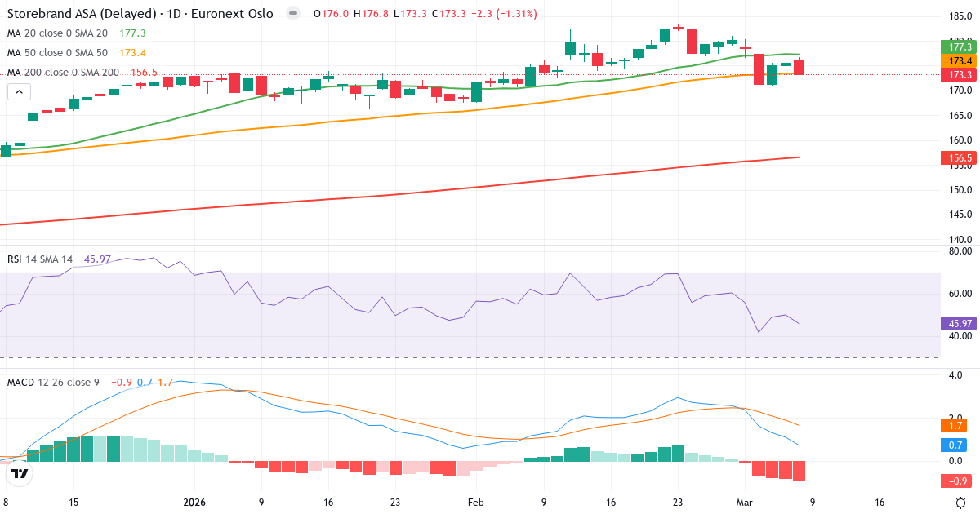Select the MA 200 indicator legend
The height and width of the screenshot is (514, 980).
click(60, 73)
